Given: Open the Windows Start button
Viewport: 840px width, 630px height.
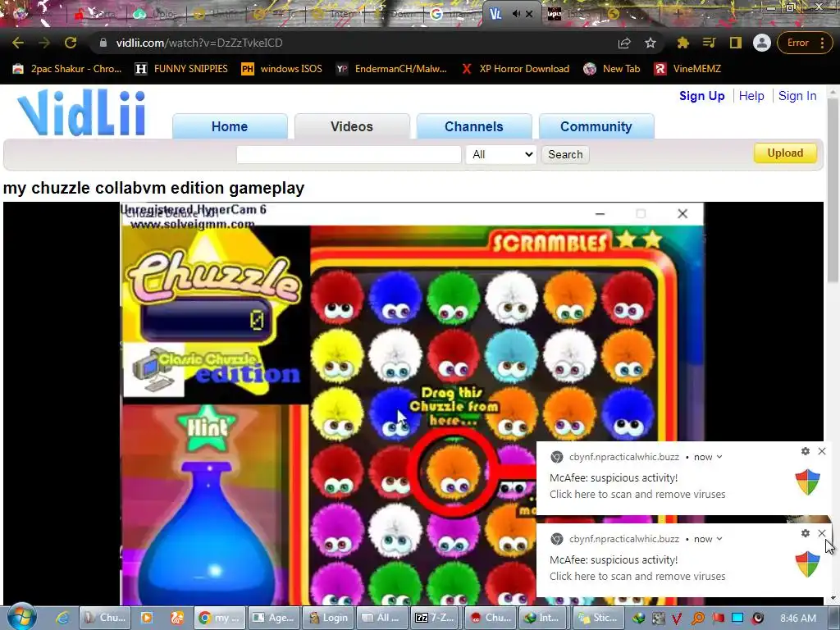Looking at the screenshot, I should point(22,617).
